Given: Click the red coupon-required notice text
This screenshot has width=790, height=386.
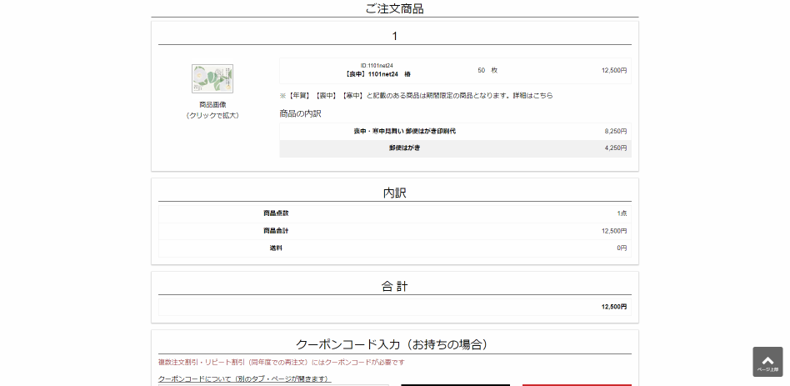Looking at the screenshot, I should (x=281, y=362).
